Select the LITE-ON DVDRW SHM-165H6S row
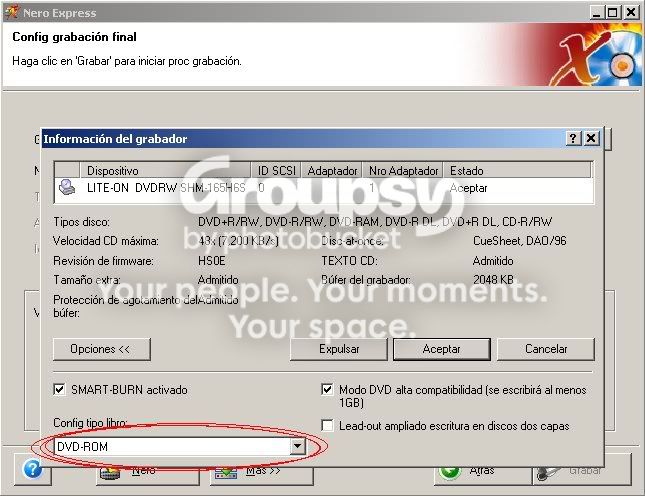 click(x=324, y=188)
